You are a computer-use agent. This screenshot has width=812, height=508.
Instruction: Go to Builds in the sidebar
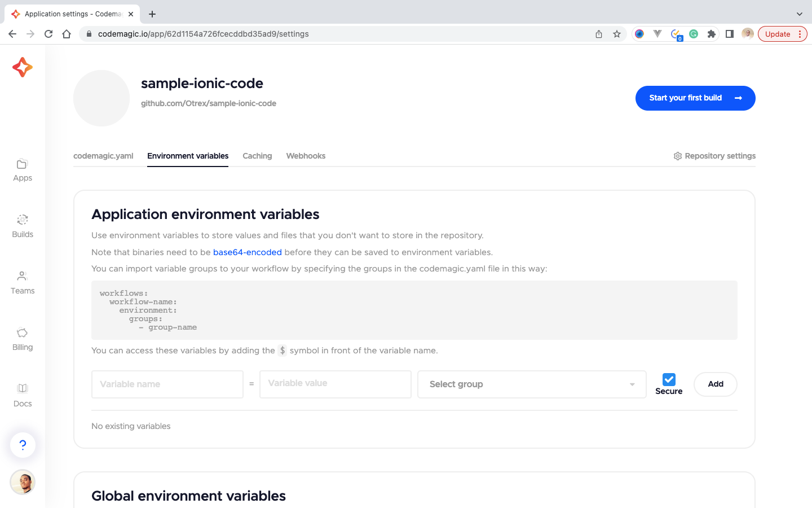23,227
